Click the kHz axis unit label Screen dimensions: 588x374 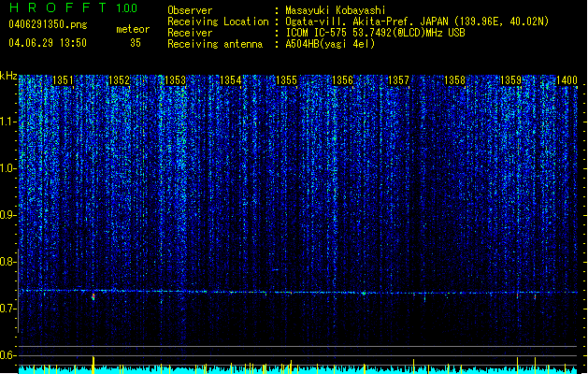point(8,76)
